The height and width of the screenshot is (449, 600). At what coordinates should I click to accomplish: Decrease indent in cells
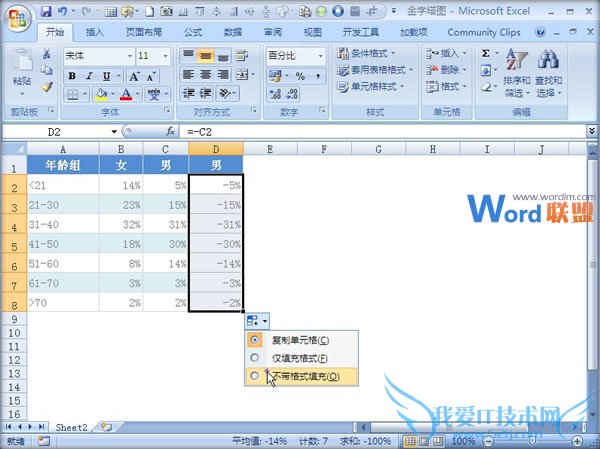point(188,93)
